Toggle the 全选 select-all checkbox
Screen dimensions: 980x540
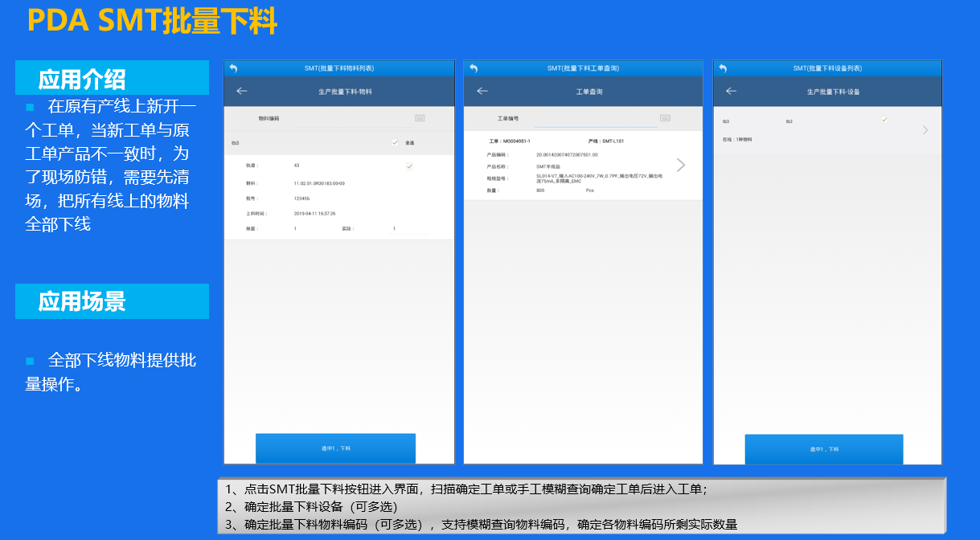395,142
